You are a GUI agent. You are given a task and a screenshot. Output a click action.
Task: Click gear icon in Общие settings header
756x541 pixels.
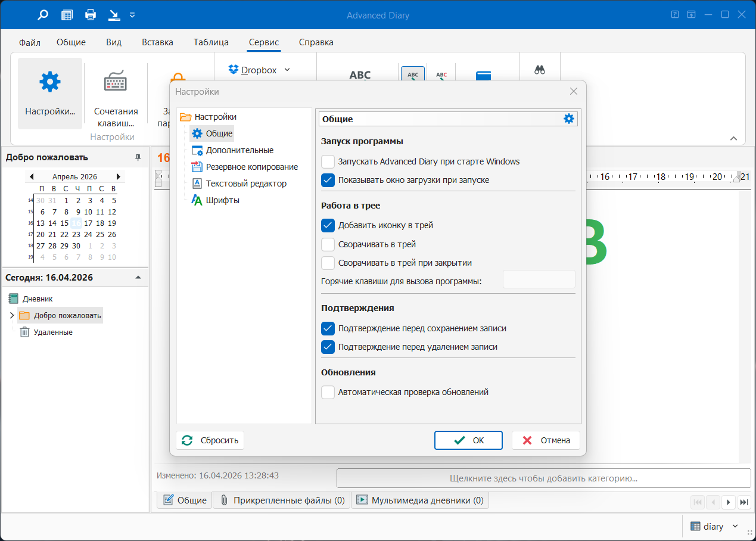coord(569,119)
